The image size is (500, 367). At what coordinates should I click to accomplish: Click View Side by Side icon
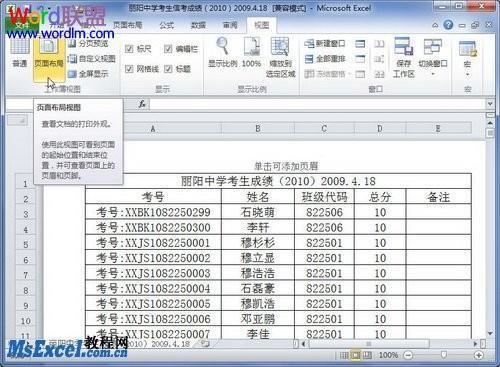pyautogui.click(x=379, y=44)
